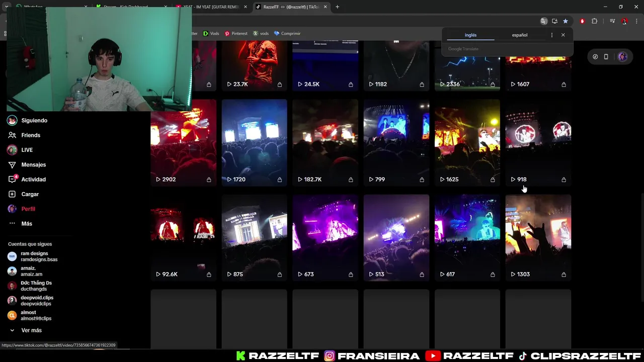Click the 1607 view count

(523, 84)
